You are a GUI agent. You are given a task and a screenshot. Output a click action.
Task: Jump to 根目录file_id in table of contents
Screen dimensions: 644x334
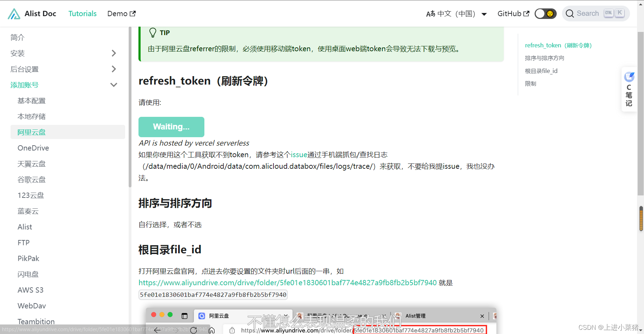(x=541, y=71)
